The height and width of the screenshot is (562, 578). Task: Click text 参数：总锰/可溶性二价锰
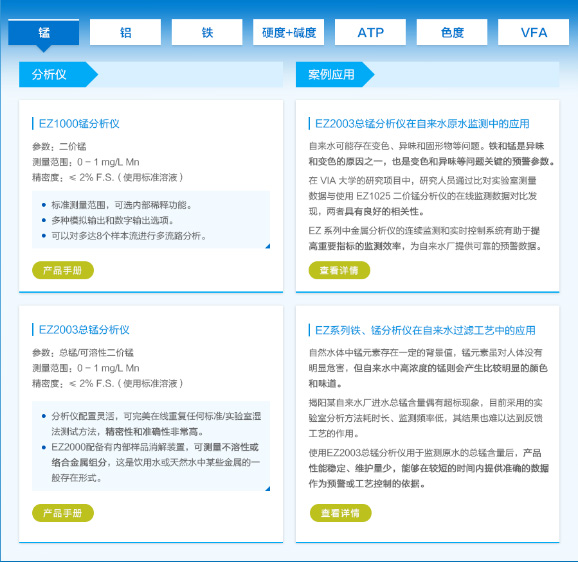click(83, 352)
